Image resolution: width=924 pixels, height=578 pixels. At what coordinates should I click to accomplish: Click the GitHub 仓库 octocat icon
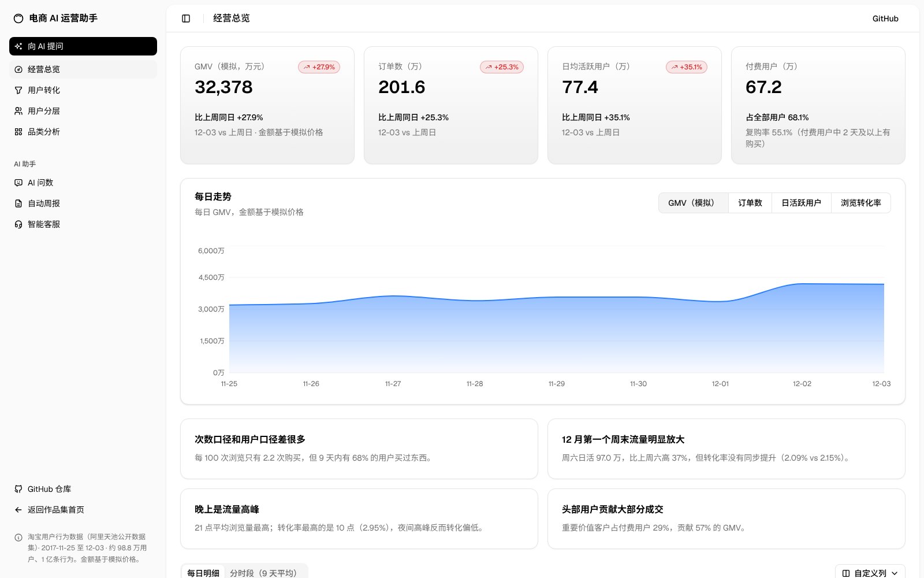(x=18, y=489)
